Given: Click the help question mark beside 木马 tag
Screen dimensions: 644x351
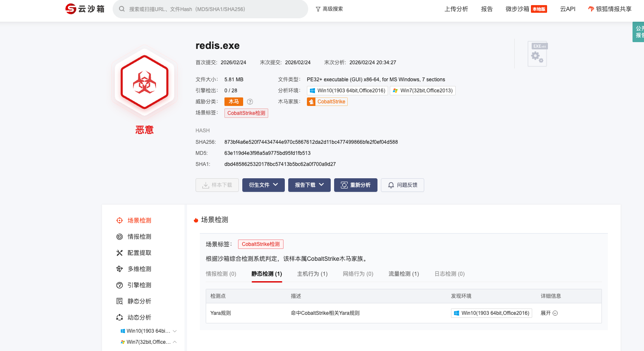Looking at the screenshot, I should 250,102.
